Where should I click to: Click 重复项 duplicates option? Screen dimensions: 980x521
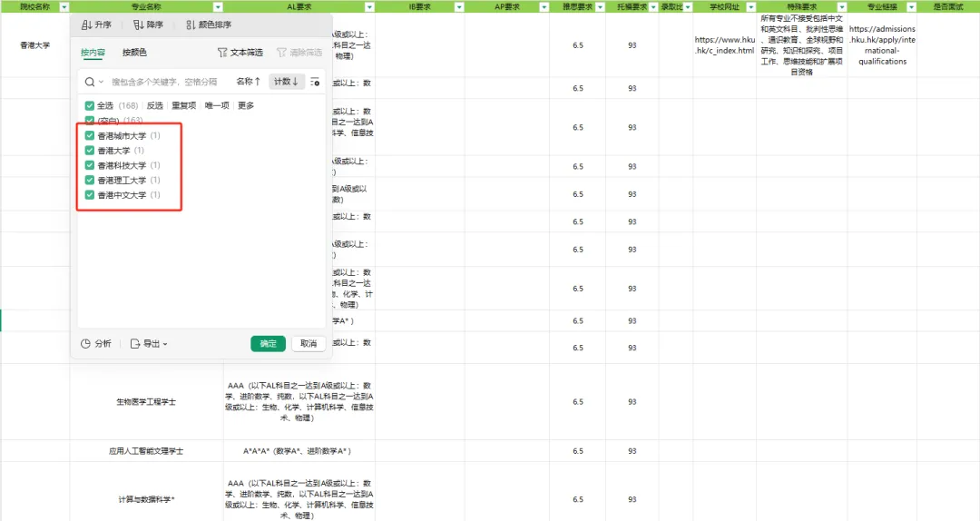point(183,105)
